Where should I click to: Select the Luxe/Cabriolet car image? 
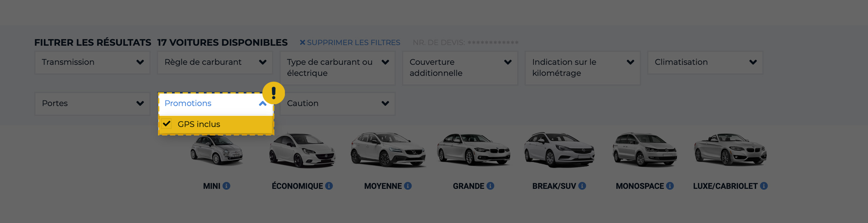coord(730,150)
